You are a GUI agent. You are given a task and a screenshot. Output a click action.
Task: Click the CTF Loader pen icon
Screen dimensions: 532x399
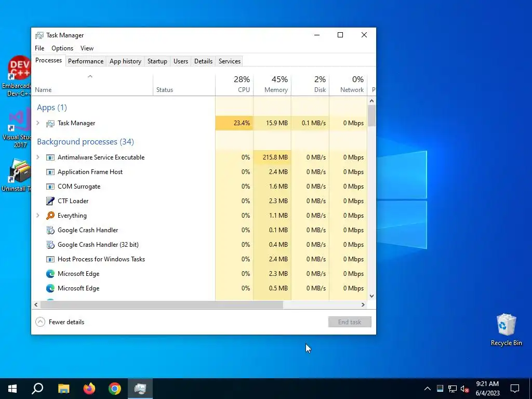50,201
